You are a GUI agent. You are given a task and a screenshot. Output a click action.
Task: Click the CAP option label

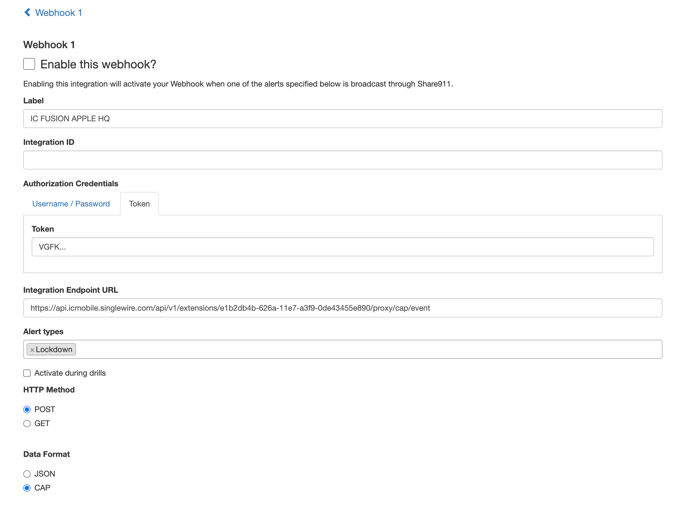(42, 488)
